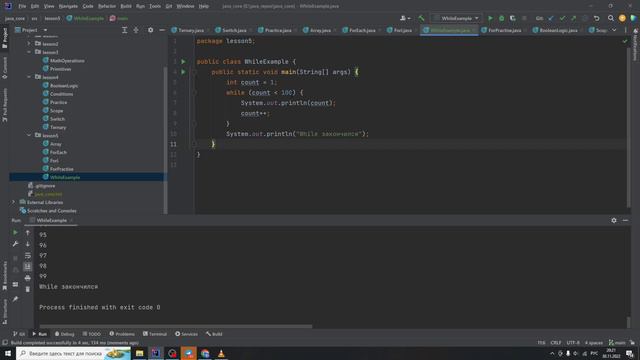Update project with blue Git arrow
Screen dimensions: 640x360
point(551,18)
